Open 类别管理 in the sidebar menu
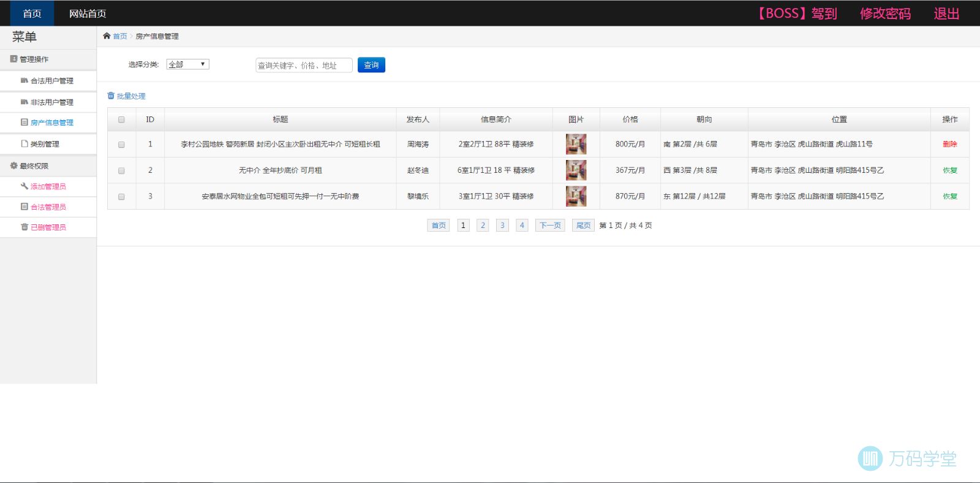 click(45, 144)
